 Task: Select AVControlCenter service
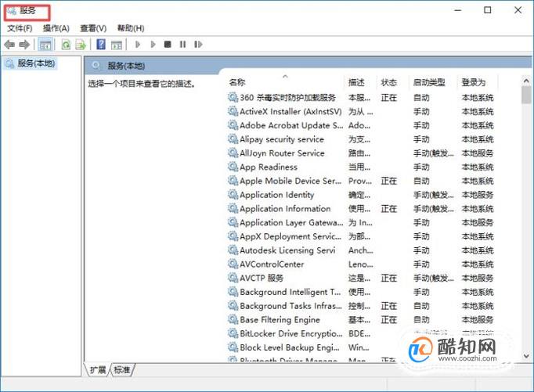[361, 264]
